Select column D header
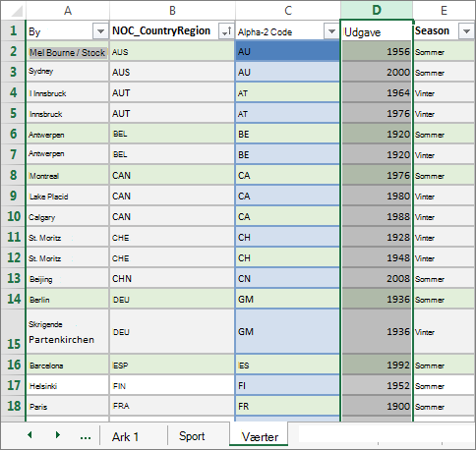The width and height of the screenshot is (476, 450). click(377, 10)
